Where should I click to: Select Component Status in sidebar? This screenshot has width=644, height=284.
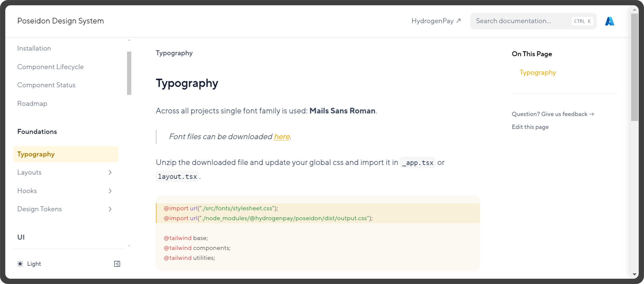(x=46, y=85)
